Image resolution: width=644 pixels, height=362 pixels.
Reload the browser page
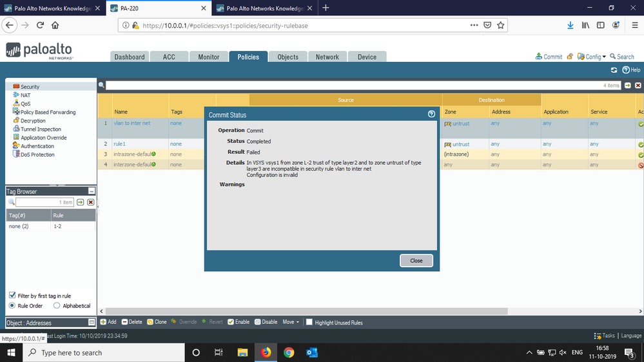[x=40, y=25]
